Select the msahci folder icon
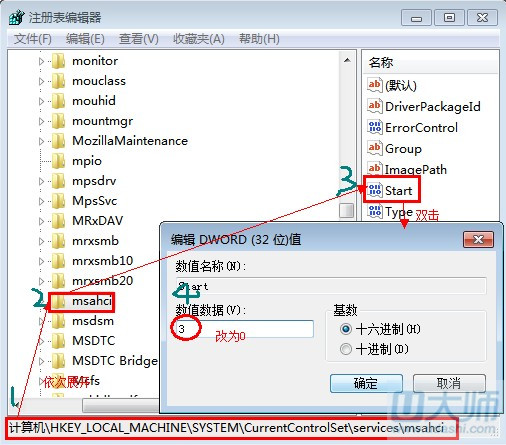The height and width of the screenshot is (445, 506). tap(59, 301)
